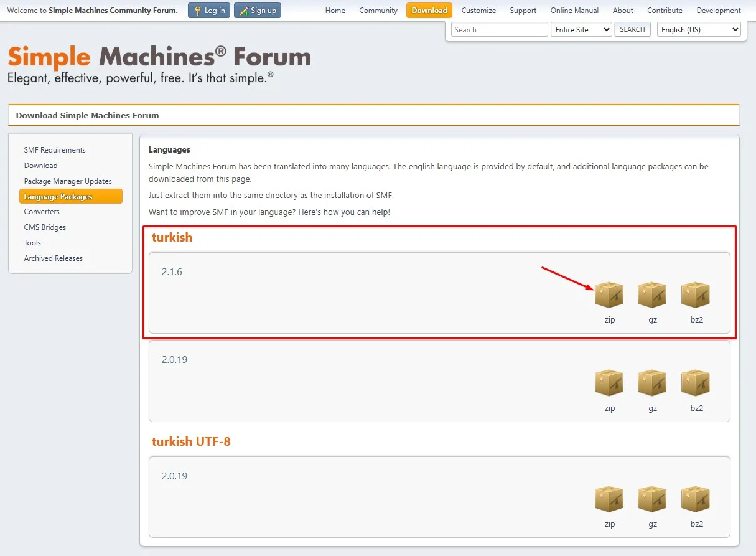Open Tools in the sidebar
This screenshot has width=756, height=556.
tap(32, 243)
